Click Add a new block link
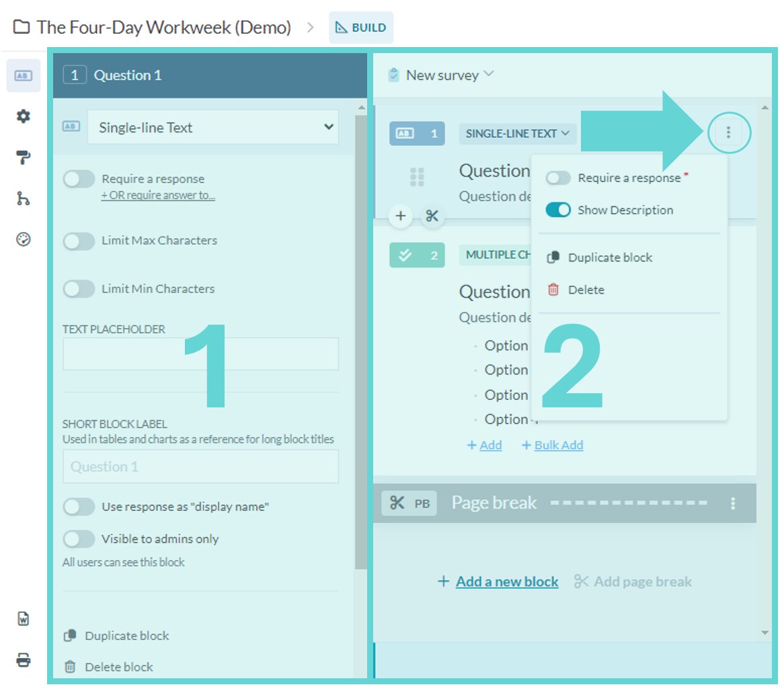This screenshot has width=784, height=689. (x=498, y=581)
